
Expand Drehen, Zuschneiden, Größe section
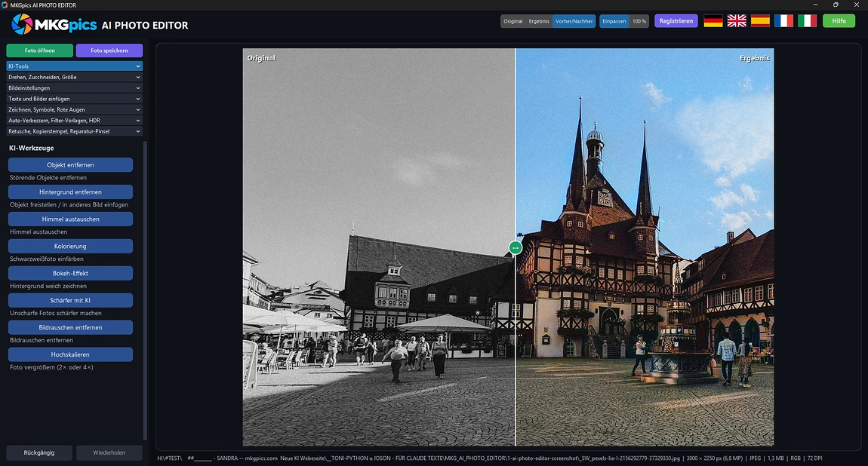tap(74, 77)
